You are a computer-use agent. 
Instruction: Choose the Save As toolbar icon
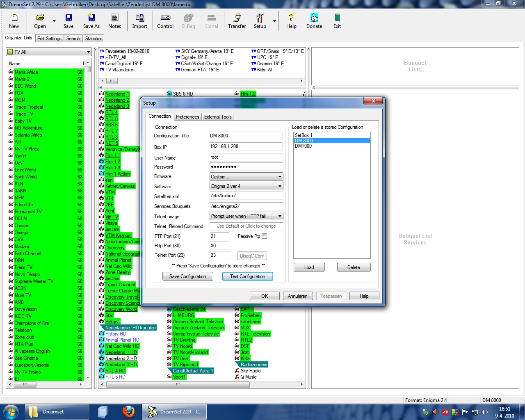pos(91,21)
